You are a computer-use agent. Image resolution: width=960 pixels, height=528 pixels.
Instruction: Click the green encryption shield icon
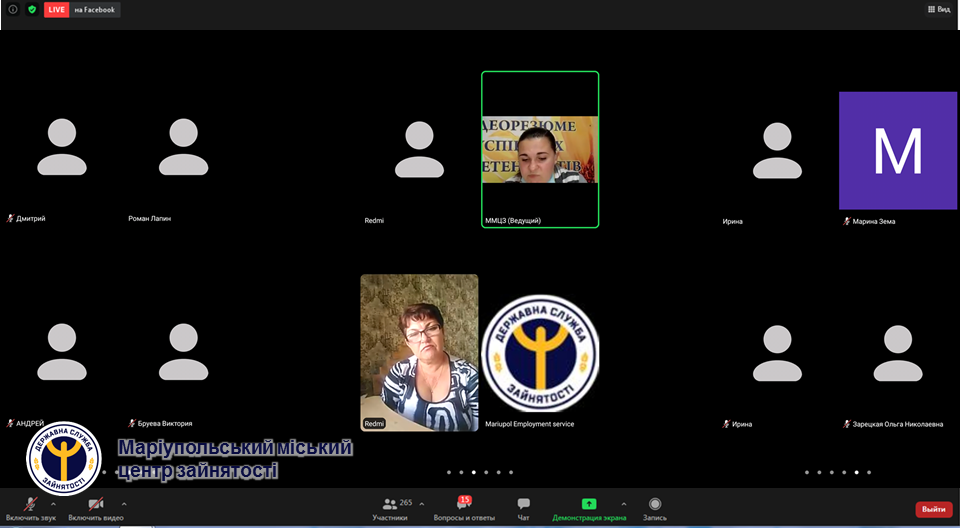pos(32,9)
